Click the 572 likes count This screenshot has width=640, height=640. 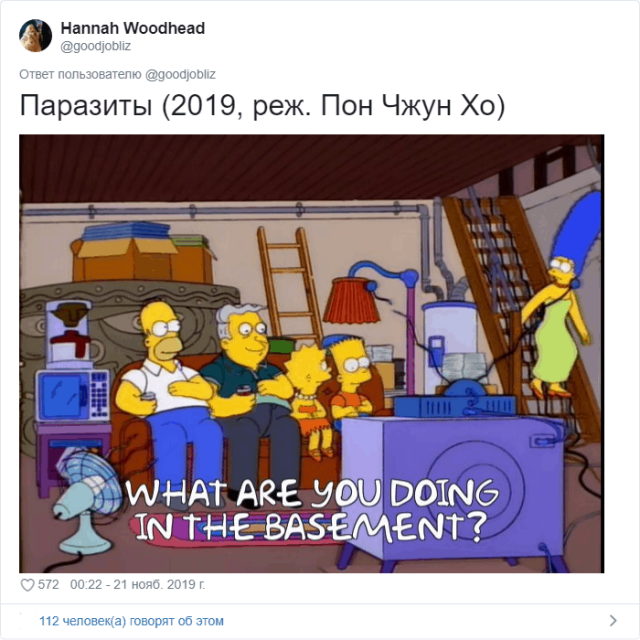pos(49,584)
